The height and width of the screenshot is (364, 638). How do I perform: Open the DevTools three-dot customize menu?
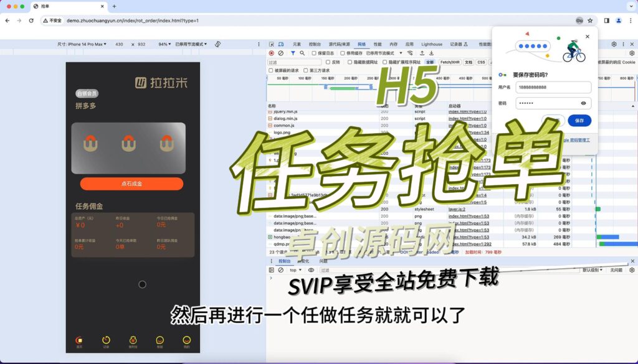pos(623,44)
